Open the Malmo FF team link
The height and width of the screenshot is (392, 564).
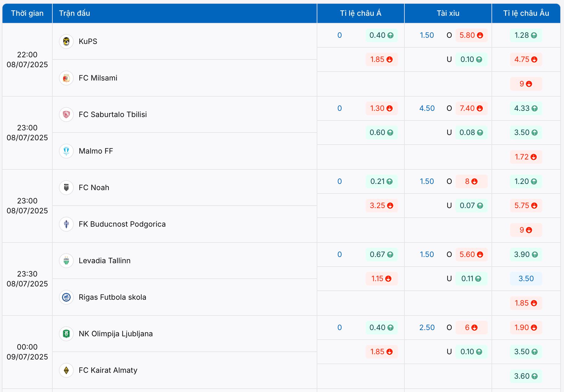pos(96,151)
